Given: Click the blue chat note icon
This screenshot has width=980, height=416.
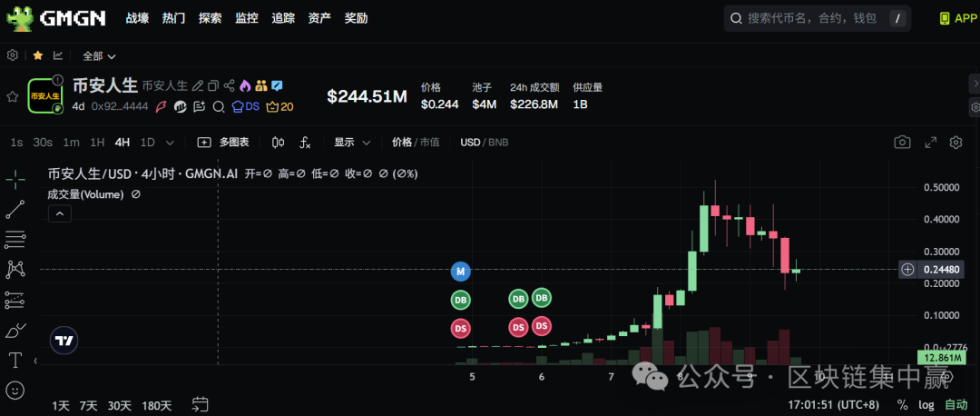Looking at the screenshot, I should tap(277, 85).
